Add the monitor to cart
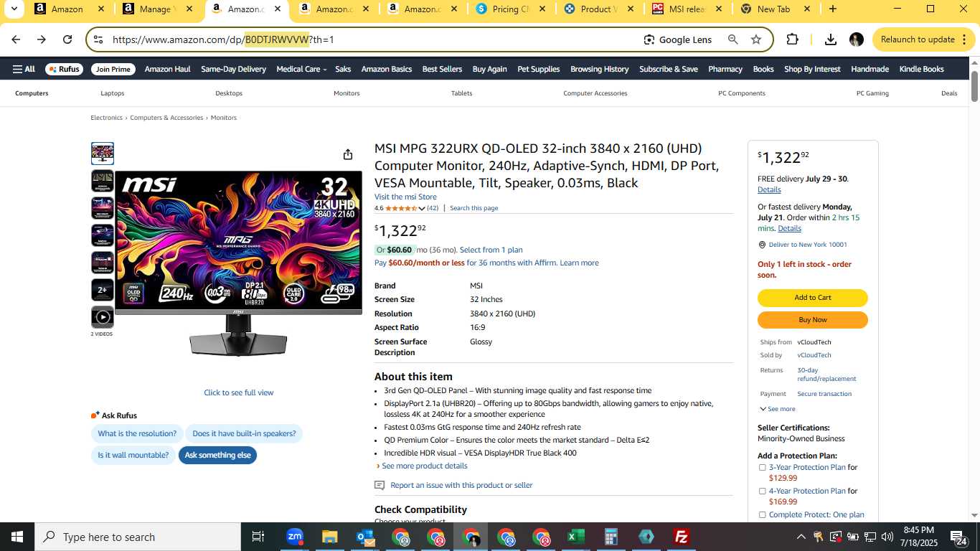Viewport: 980px width, 551px height. pyautogui.click(x=813, y=298)
